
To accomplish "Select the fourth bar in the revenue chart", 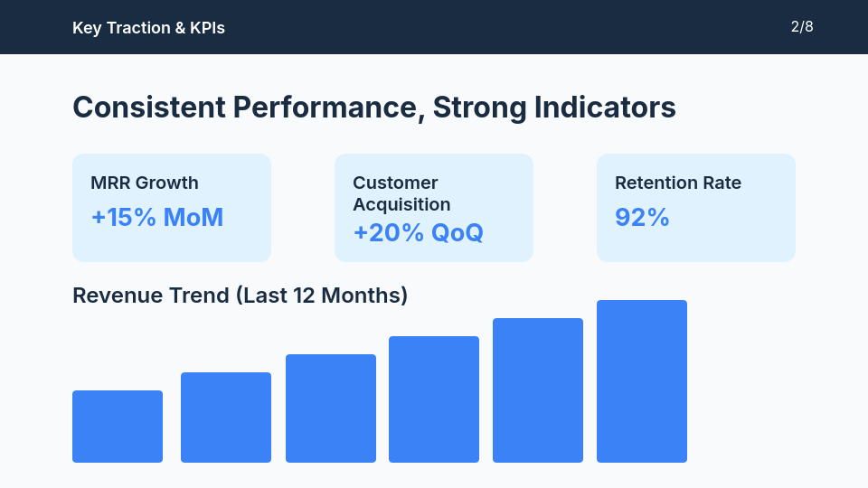I will [434, 399].
